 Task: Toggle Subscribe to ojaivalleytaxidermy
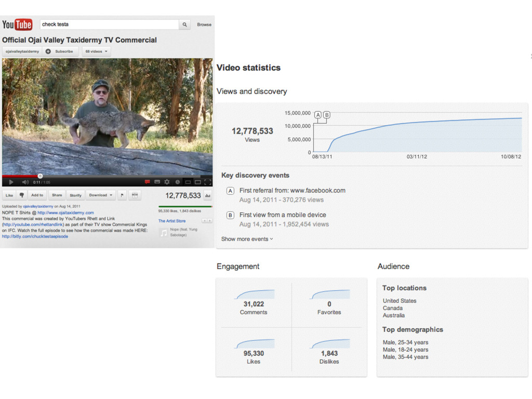(61, 51)
